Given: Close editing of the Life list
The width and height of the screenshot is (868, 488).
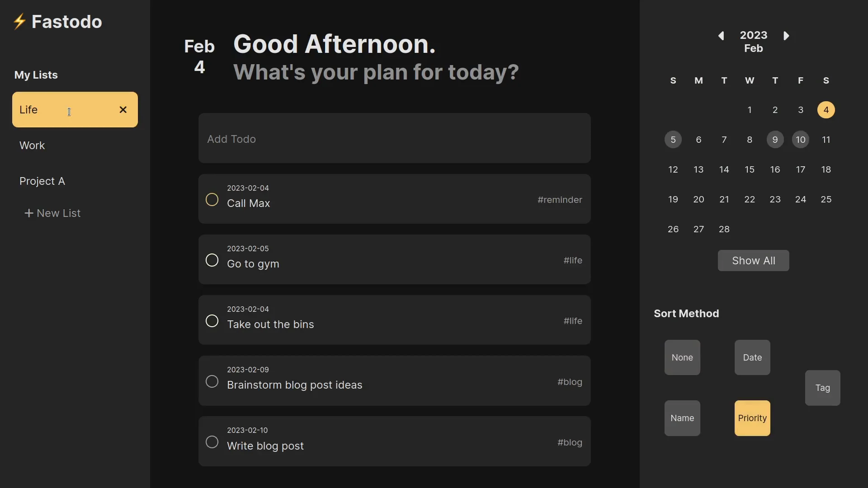Looking at the screenshot, I should [123, 109].
